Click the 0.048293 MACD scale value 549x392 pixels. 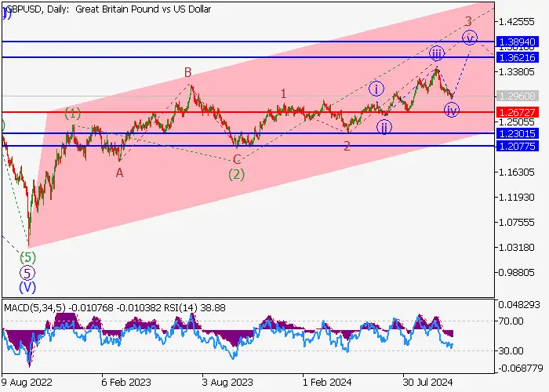(x=519, y=305)
